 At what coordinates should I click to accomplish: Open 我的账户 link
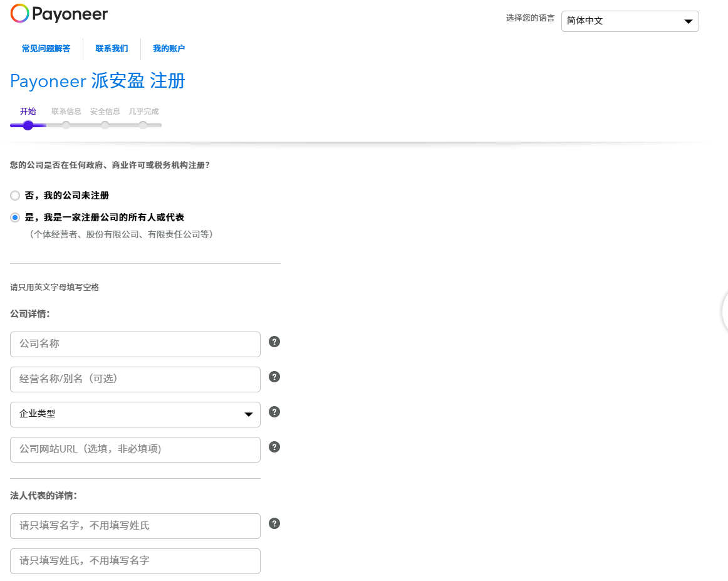click(169, 48)
